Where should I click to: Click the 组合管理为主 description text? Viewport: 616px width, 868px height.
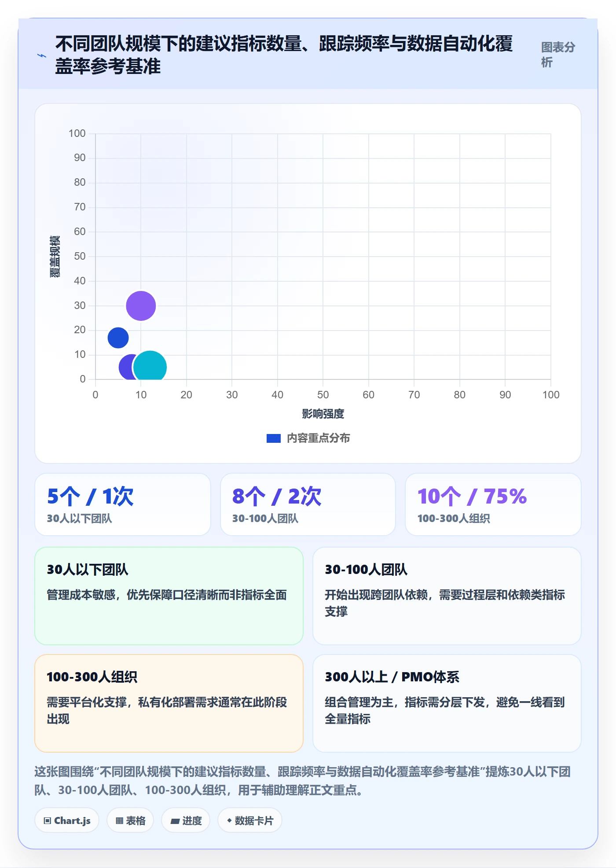445,710
